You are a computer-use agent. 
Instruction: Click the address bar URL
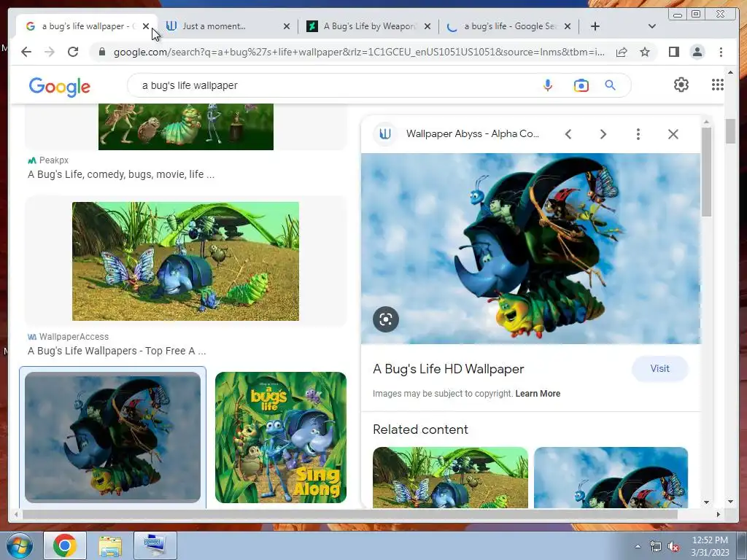359,52
